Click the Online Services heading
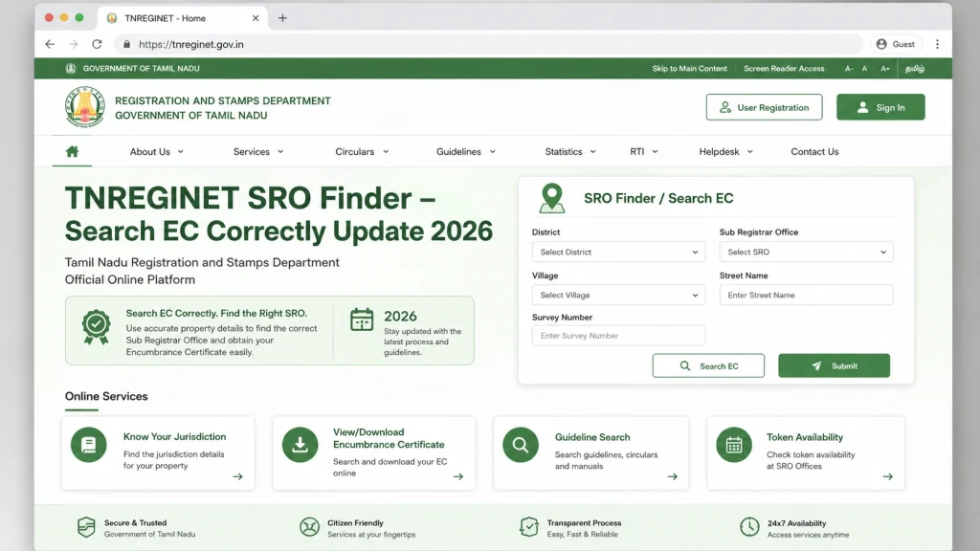 (x=106, y=396)
